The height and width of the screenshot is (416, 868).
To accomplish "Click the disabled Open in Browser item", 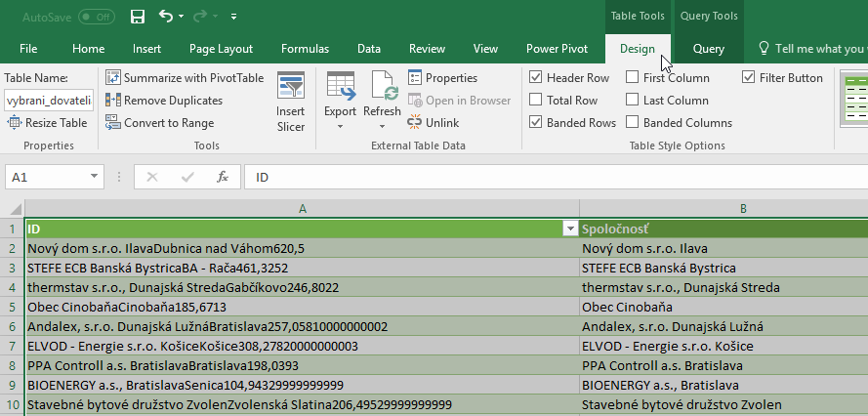I will click(460, 101).
